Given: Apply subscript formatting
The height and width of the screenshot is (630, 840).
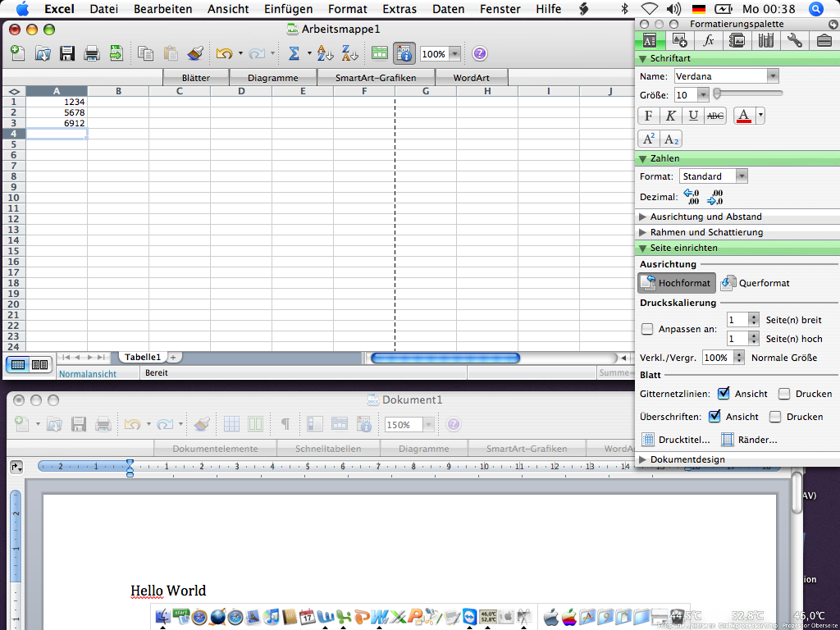Looking at the screenshot, I should pos(671,139).
